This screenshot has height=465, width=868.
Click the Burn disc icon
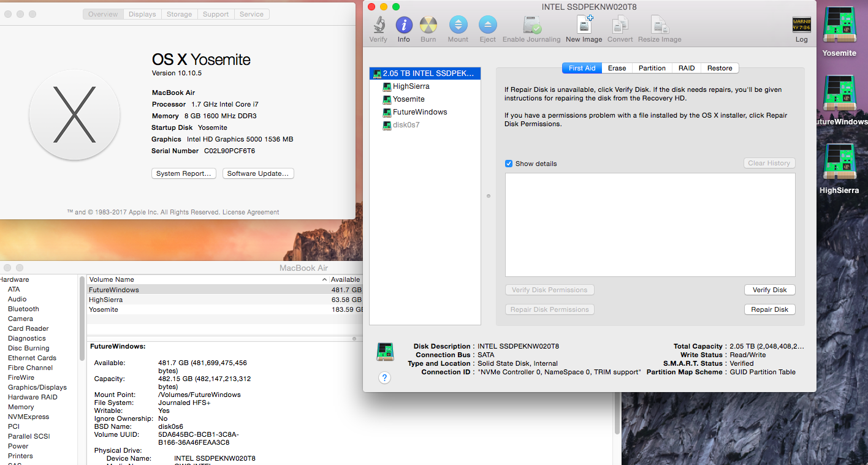[x=428, y=25]
